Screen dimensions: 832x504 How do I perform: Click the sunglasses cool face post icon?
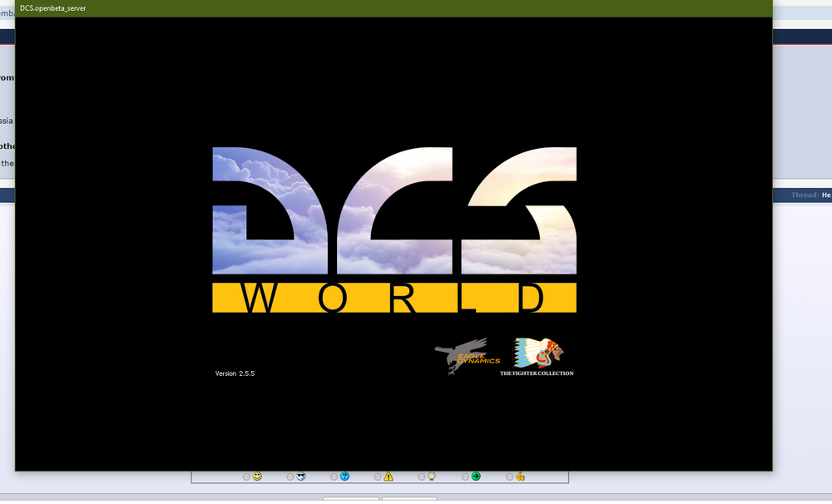(x=301, y=477)
